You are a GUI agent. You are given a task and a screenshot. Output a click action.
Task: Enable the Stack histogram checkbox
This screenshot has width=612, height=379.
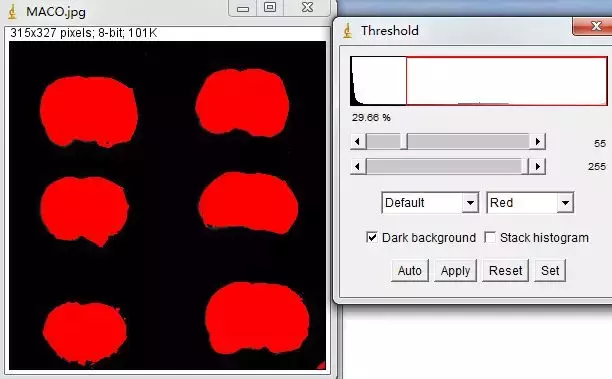coord(490,237)
